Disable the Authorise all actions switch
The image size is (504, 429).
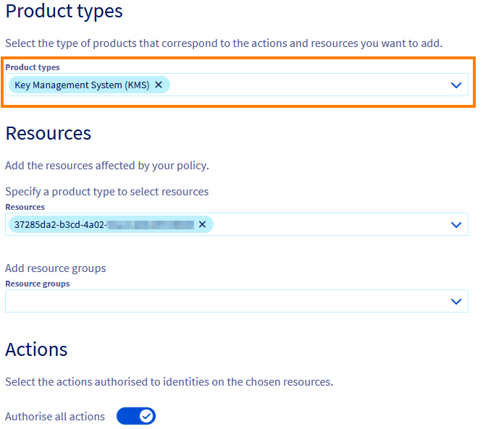[136, 416]
